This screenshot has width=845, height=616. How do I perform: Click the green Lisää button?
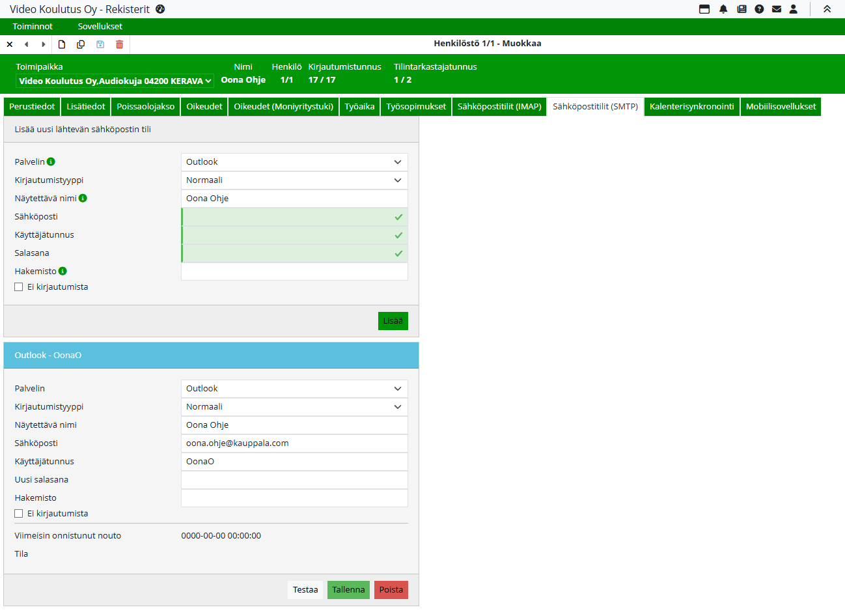[x=393, y=321]
